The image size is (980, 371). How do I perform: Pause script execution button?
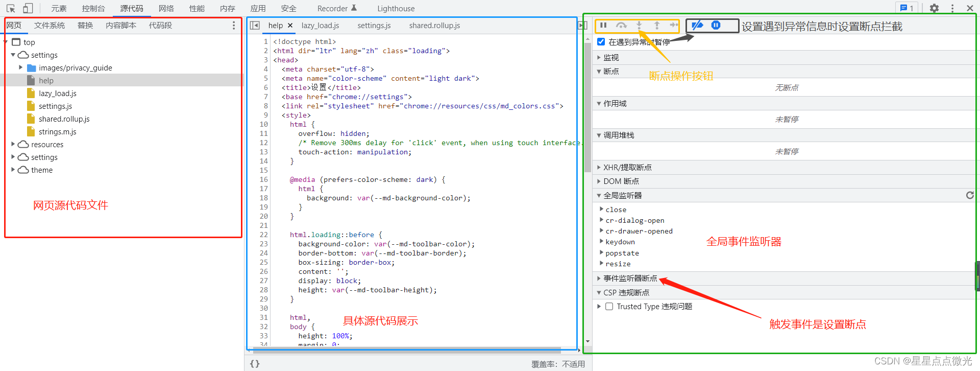(603, 25)
